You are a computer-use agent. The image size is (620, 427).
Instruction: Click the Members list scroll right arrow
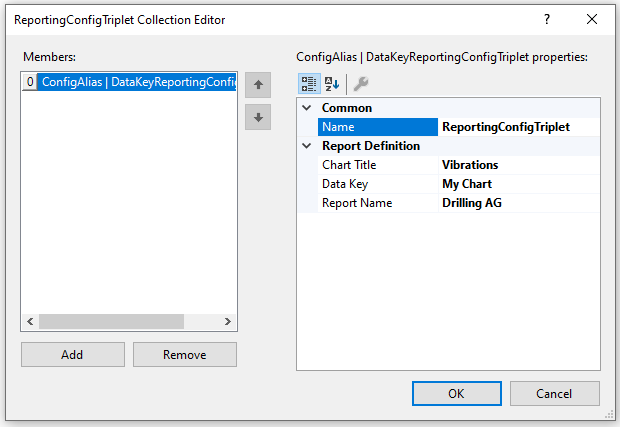pos(228,321)
